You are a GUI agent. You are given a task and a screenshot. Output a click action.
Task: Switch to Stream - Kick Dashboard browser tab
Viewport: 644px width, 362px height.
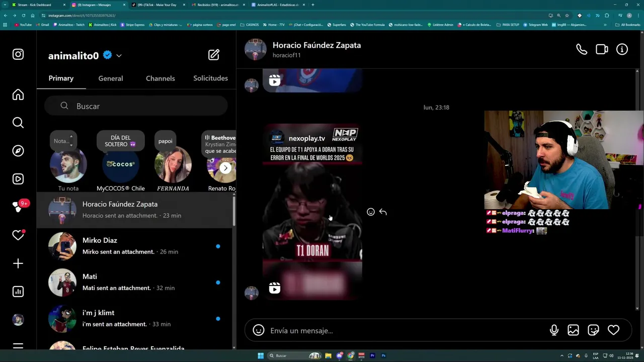[39, 5]
